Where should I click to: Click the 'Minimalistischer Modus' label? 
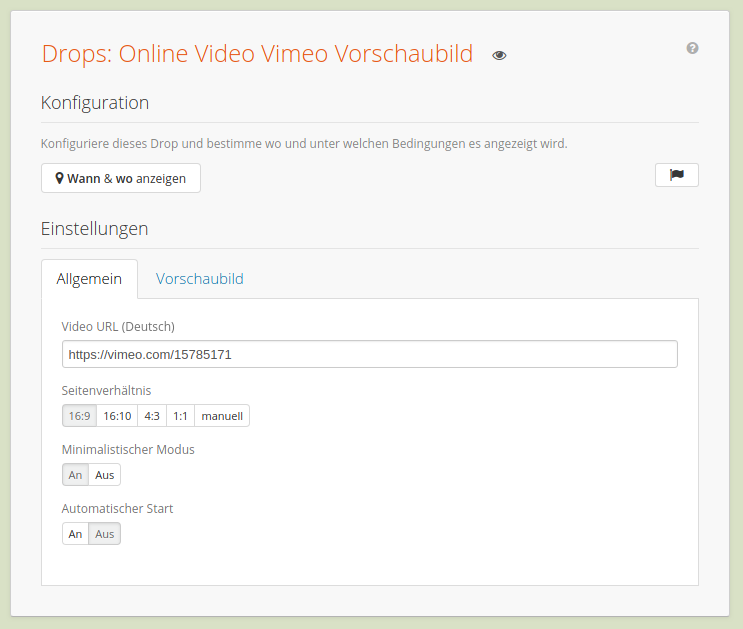pos(128,449)
